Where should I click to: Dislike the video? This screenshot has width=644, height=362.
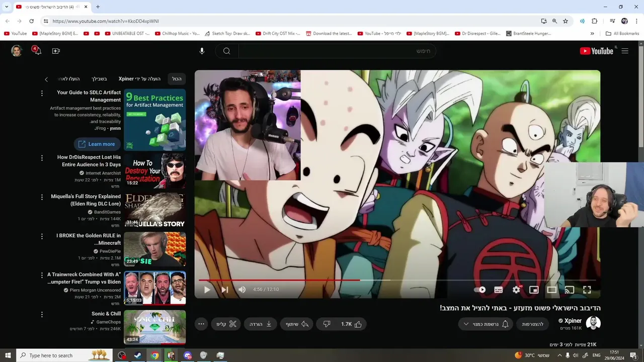pos(327,324)
